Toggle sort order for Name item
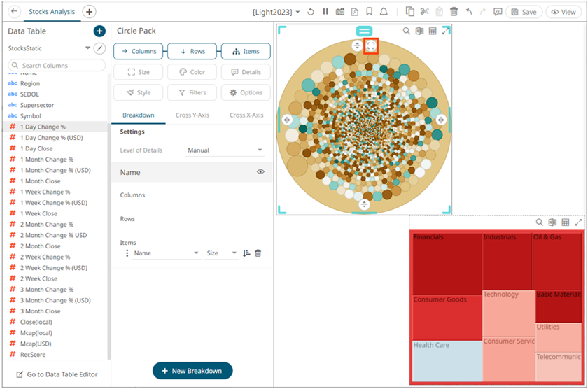This screenshot has height=389, width=588. click(x=246, y=253)
